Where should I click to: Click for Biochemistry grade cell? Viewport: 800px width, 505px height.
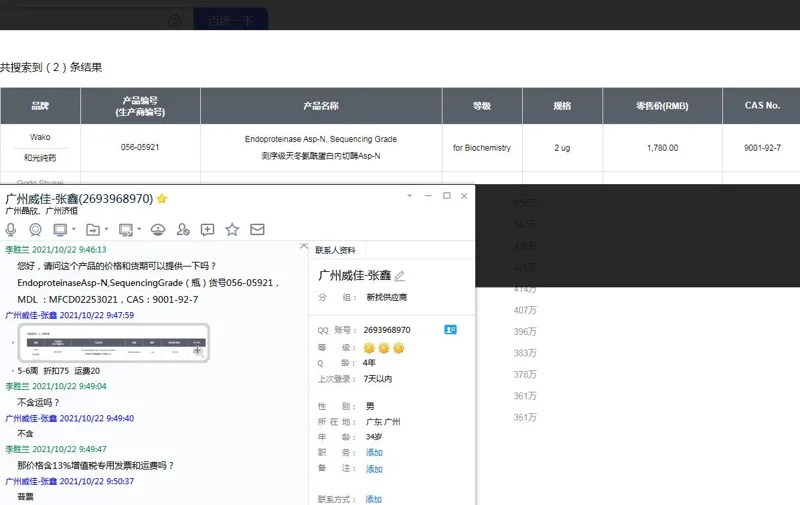(482, 147)
